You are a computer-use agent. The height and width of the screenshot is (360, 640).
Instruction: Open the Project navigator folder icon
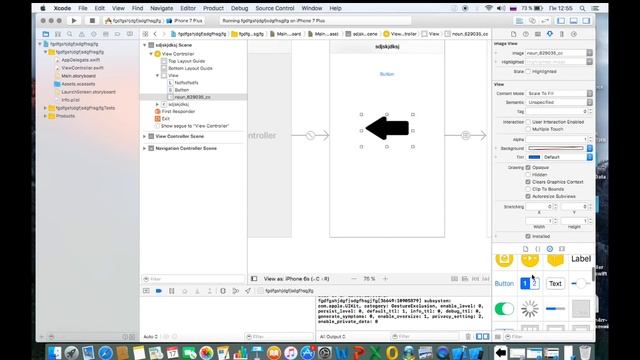(x=46, y=34)
